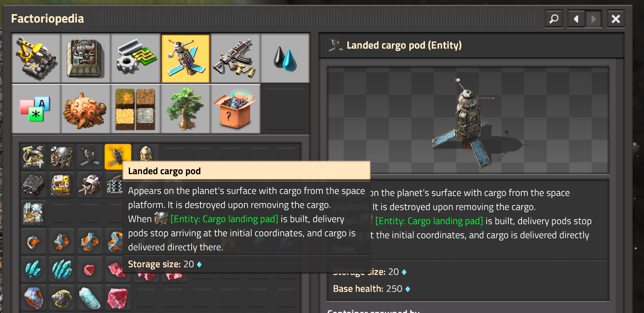
Task: Select the red crystal item in last row
Action: (118, 298)
